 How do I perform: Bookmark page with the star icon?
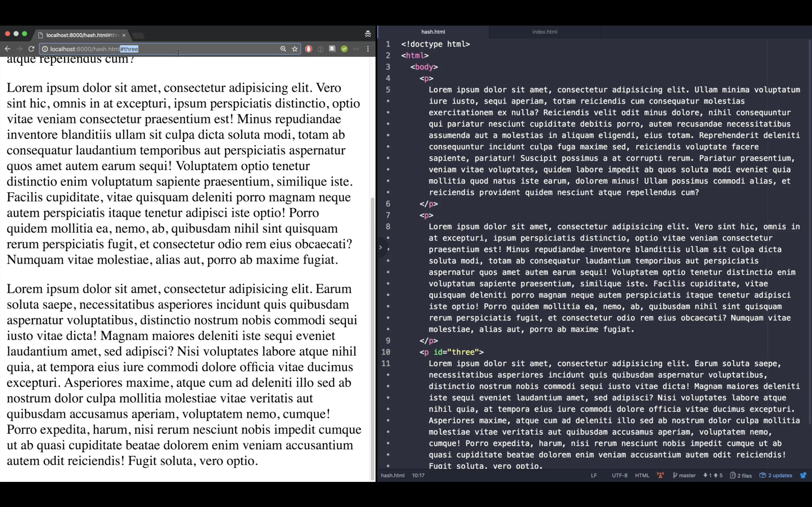click(295, 49)
